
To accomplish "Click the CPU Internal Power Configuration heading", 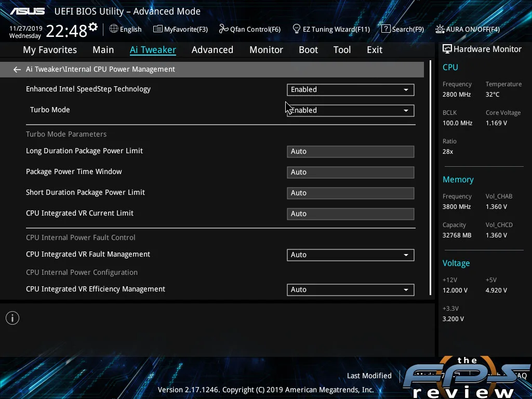I will pyautogui.click(x=82, y=272).
